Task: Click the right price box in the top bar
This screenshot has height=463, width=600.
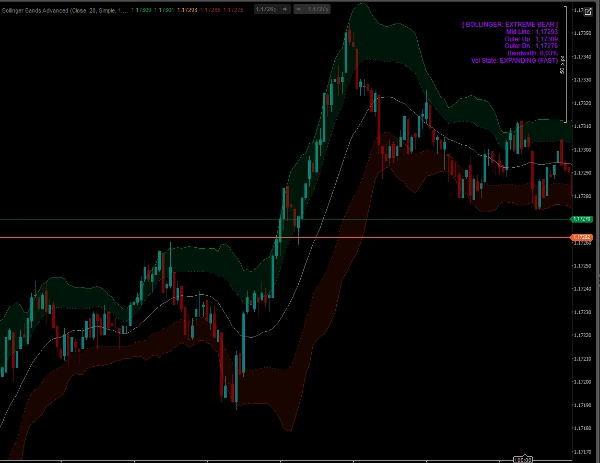Action: pos(315,8)
